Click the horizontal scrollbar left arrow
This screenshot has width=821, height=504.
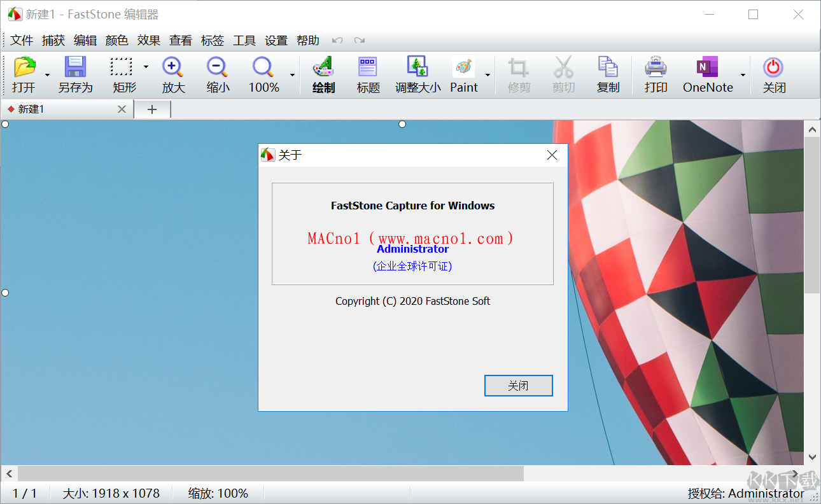(9, 473)
